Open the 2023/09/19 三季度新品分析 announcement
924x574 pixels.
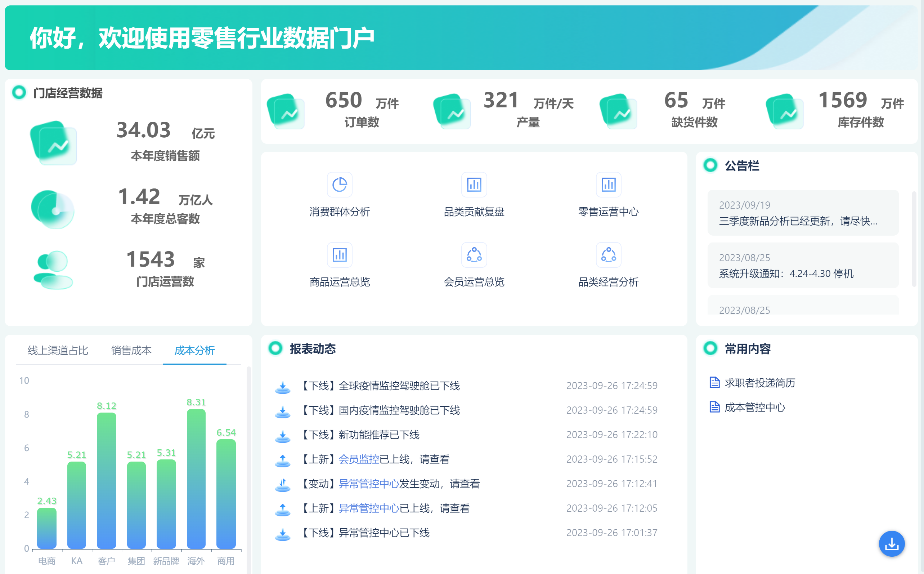803,213
